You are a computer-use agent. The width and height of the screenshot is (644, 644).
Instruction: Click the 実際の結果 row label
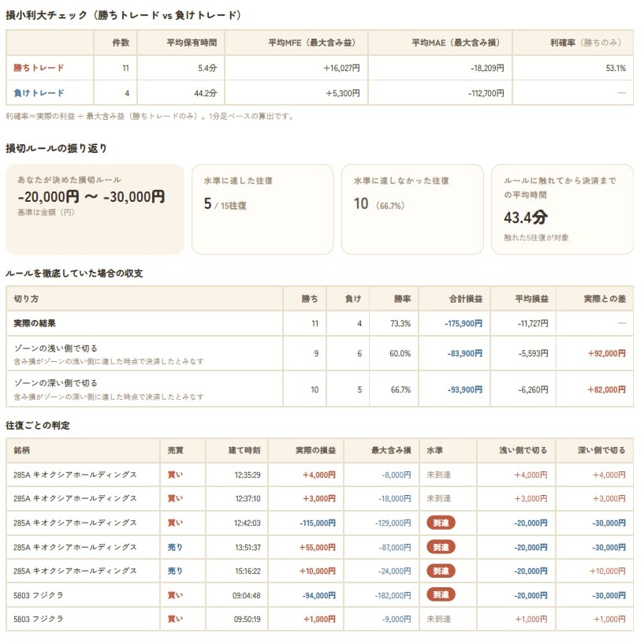point(35,324)
